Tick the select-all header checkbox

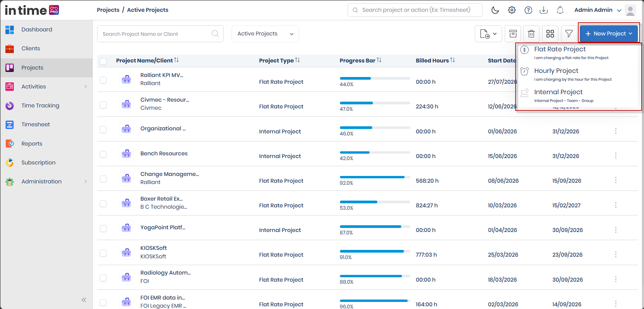[x=103, y=61]
